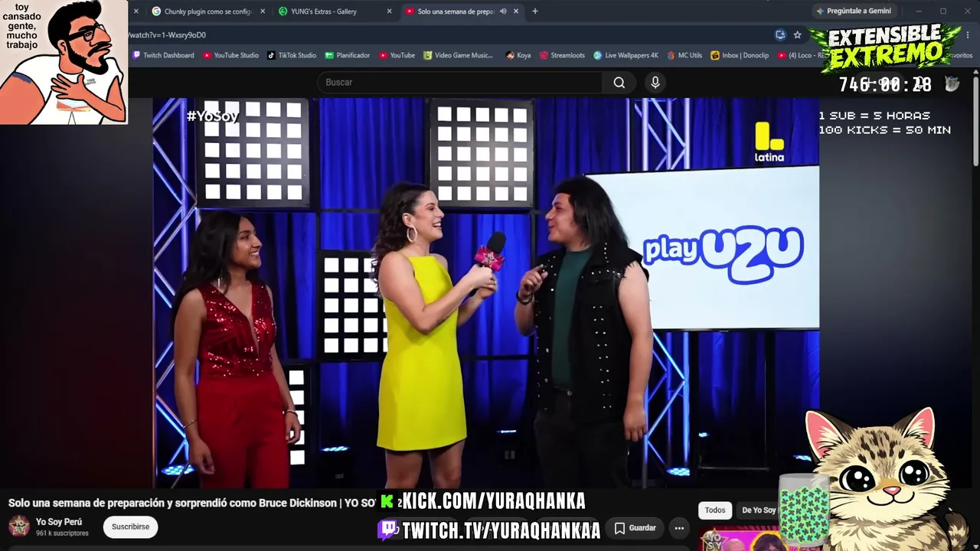The width and height of the screenshot is (980, 551).
Task: Subscribe with the Suscribirse button
Action: [x=130, y=527]
